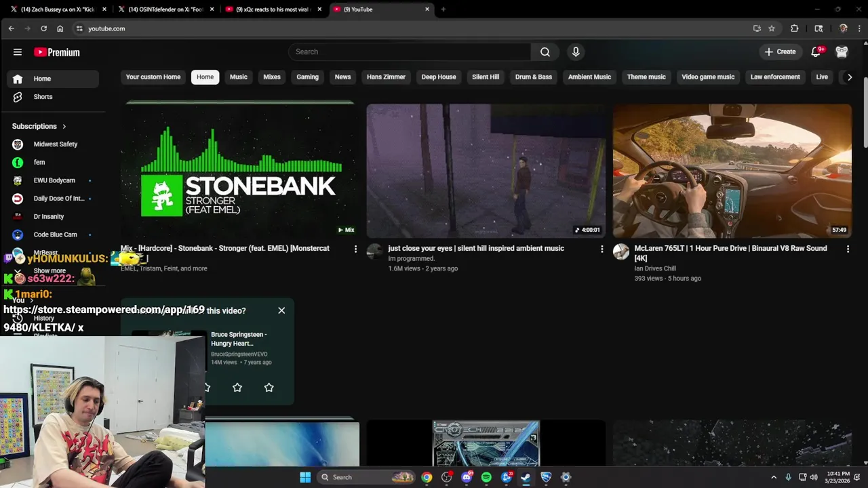Open Midwest Safety subscription
This screenshot has height=488, width=868.
pos(53,144)
